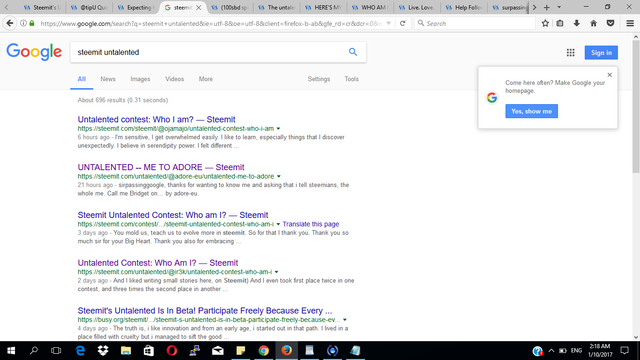Image resolution: width=640 pixels, height=360 pixels.
Task: Launch Microsoft Edge from taskbar
Action: pyautogui.click(x=80, y=351)
